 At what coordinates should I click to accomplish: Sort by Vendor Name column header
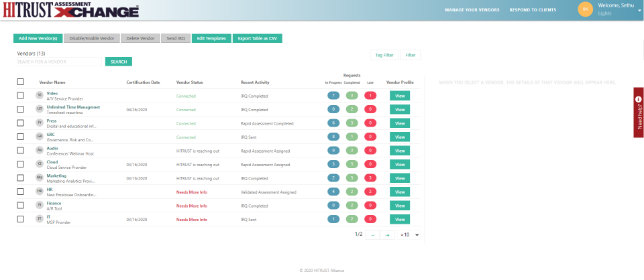point(52,82)
